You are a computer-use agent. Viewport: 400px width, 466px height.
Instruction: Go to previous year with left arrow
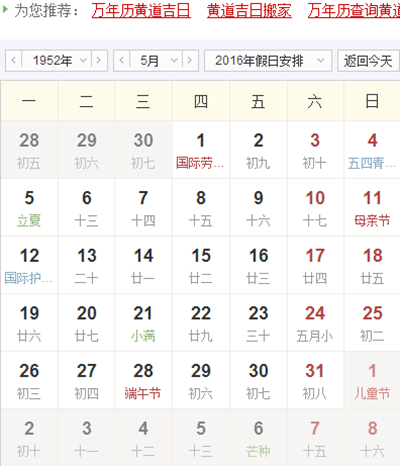14,61
